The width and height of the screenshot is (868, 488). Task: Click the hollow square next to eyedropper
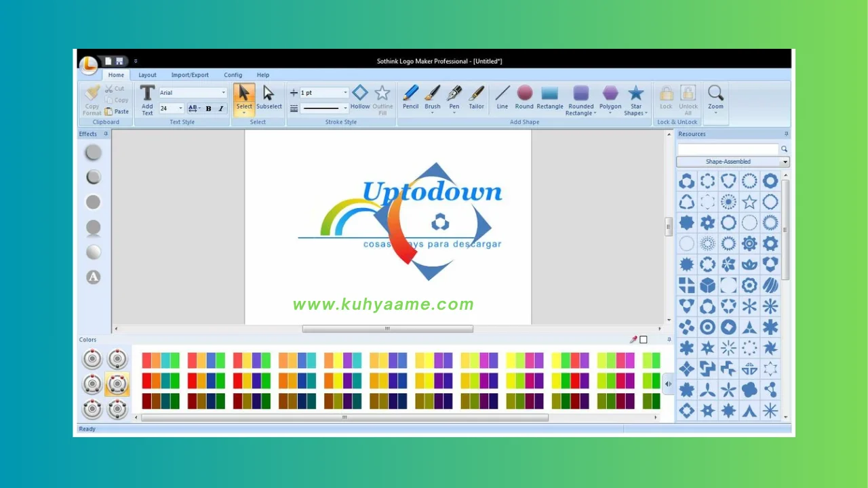coord(644,340)
